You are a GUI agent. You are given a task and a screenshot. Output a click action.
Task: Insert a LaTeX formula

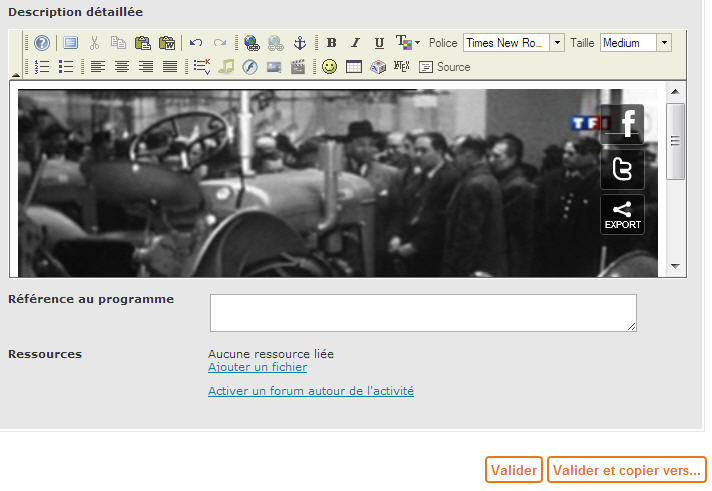tap(402, 67)
